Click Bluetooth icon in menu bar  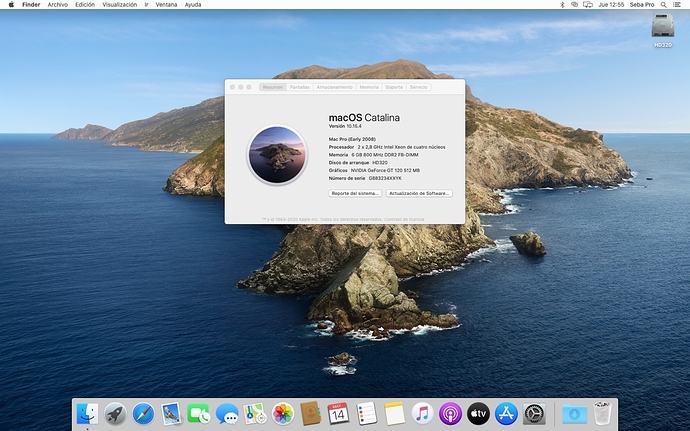point(562,5)
